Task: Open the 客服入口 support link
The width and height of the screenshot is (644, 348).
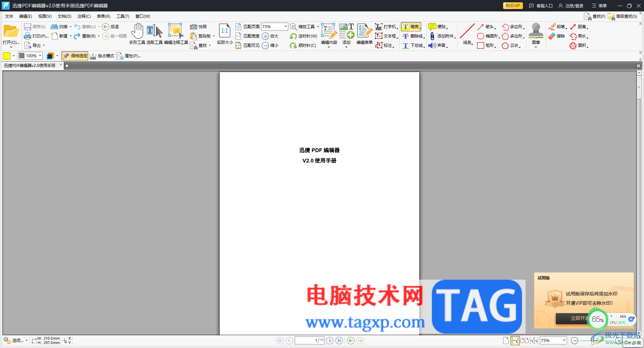Action: 541,6
